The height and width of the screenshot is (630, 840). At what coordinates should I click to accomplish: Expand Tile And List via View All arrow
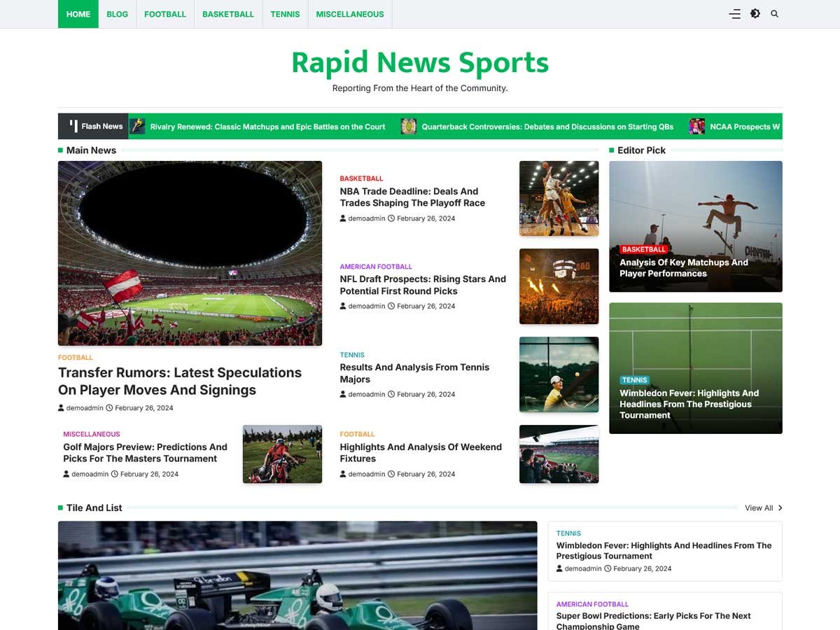(x=780, y=508)
